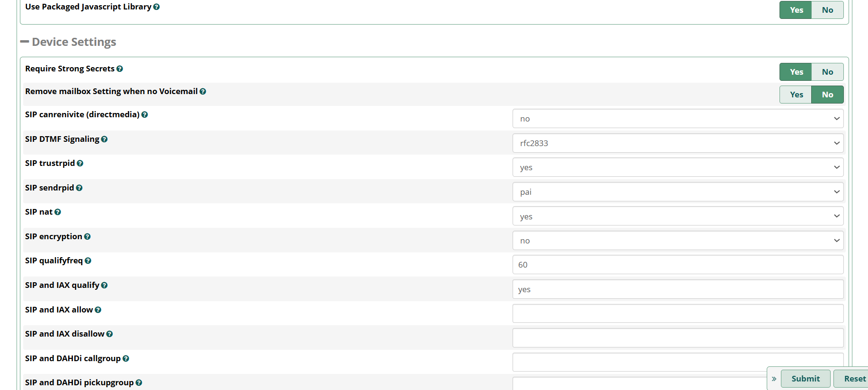Open the SIP encryption dropdown

[678, 241]
